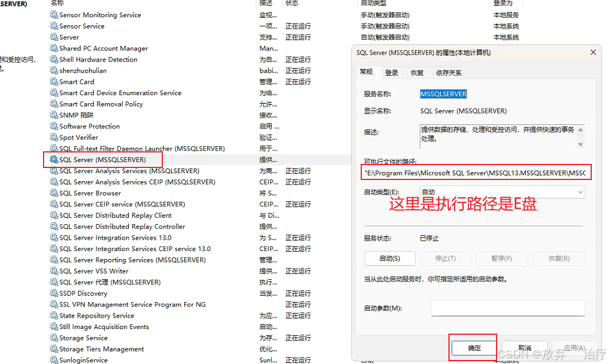This screenshot has height=364, width=609.
Task: Click the gear icon of SSDP Discovery
Action: coord(53,293)
